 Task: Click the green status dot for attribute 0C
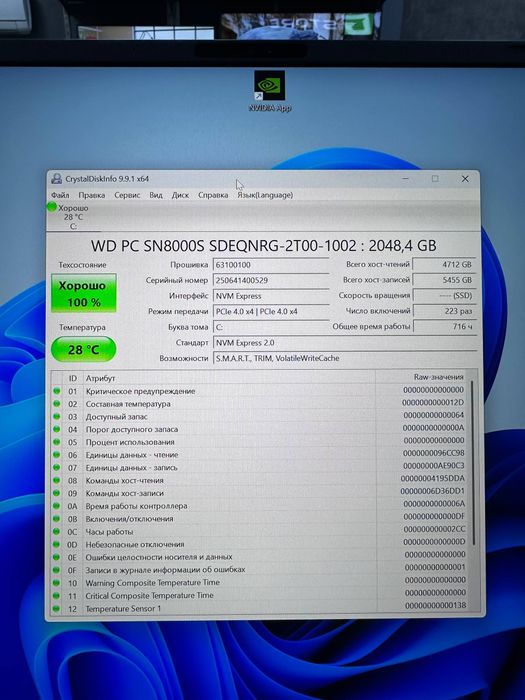coord(56,531)
